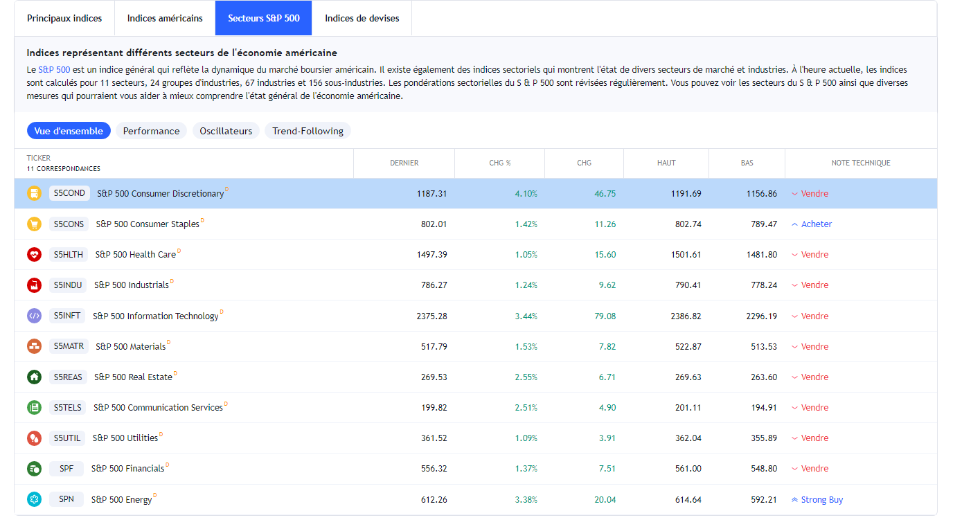Select the Indices américains tab
The height and width of the screenshot is (529, 980).
[165, 18]
